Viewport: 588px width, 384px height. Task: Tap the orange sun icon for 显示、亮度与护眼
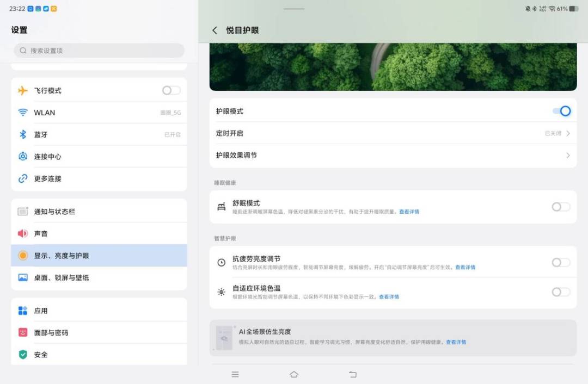[x=23, y=256]
